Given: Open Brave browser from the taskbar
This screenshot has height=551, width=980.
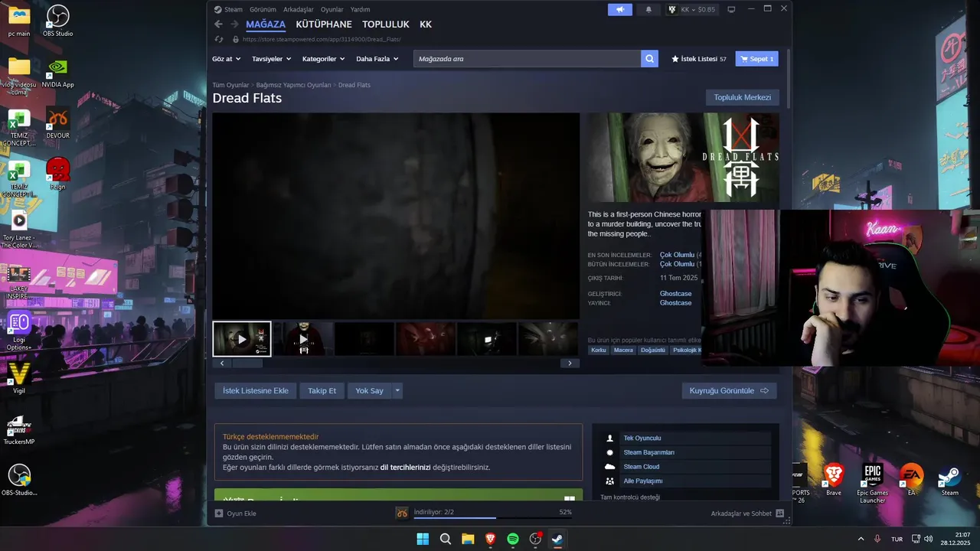Looking at the screenshot, I should 490,539.
